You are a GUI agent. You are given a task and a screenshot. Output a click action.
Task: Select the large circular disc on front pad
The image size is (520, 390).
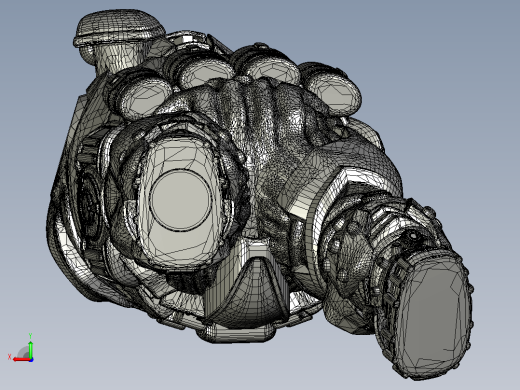(180, 199)
